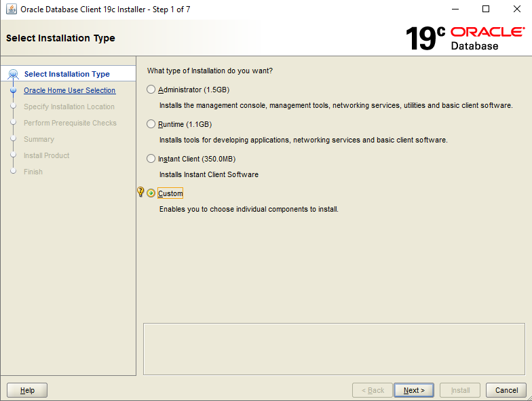Click the Oracle Home User Selection step bullet

tap(14, 90)
